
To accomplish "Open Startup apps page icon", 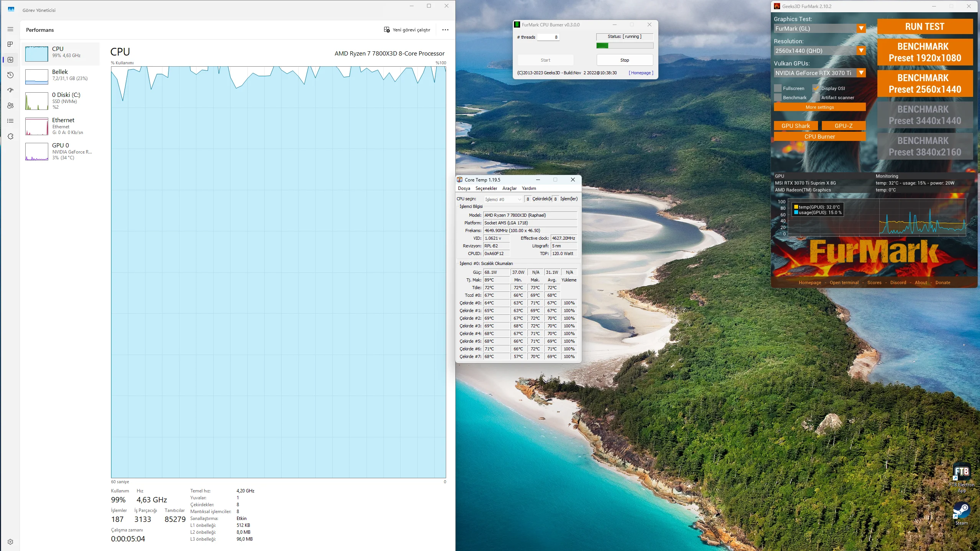I will (10, 90).
